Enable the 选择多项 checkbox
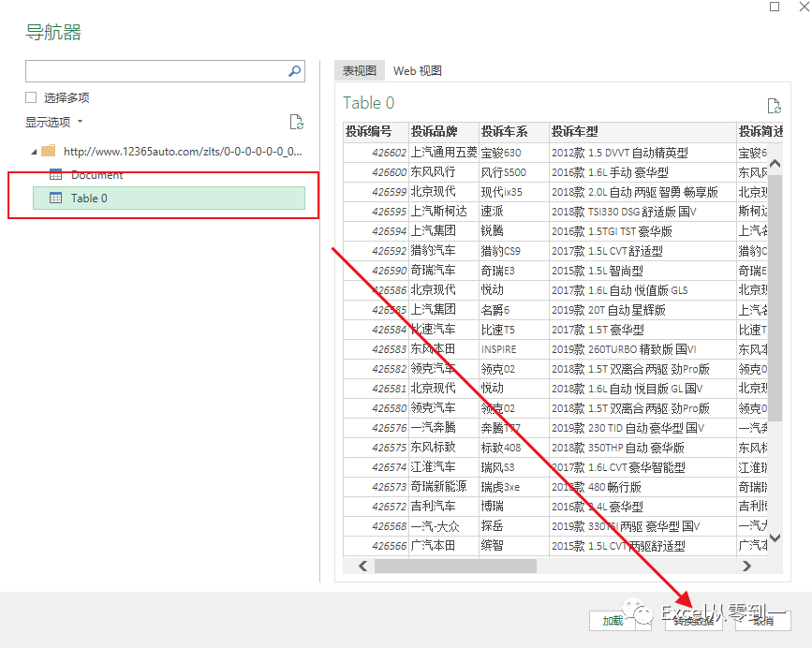The height and width of the screenshot is (648, 812). [x=31, y=97]
